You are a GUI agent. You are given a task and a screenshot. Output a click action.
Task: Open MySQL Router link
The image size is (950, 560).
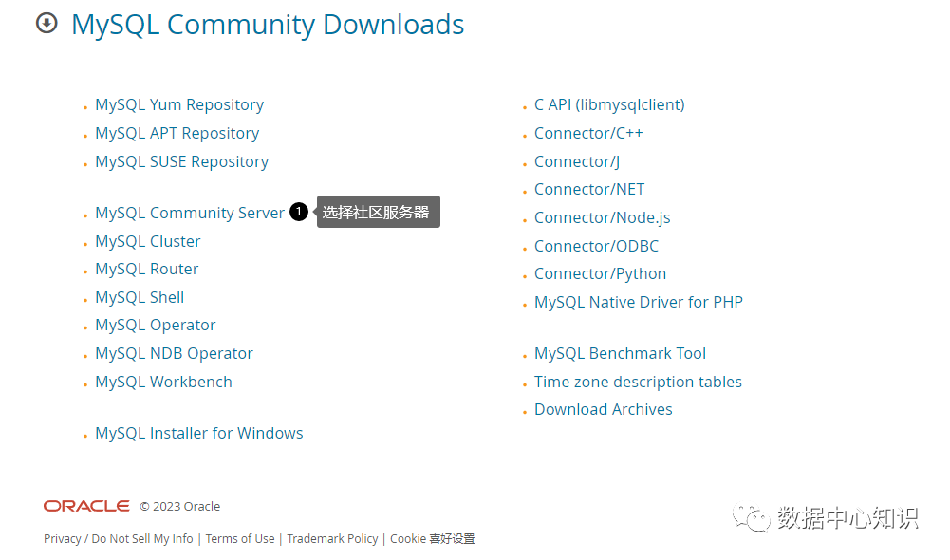(146, 270)
